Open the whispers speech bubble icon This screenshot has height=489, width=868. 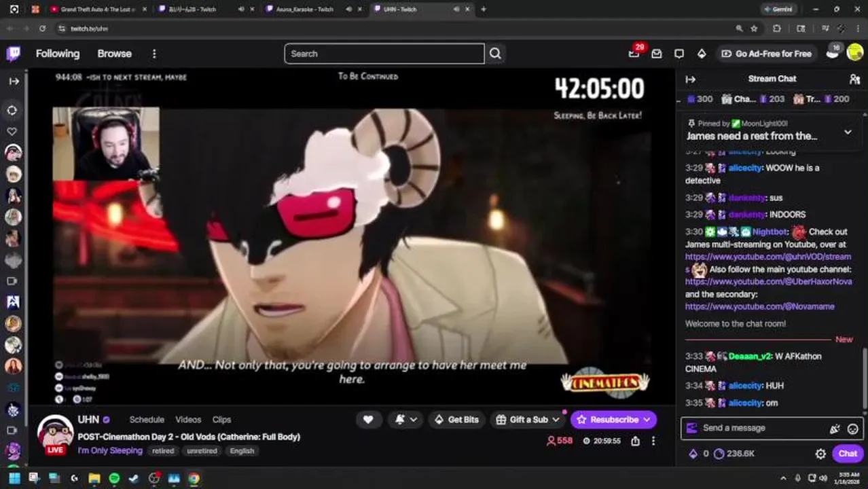tap(679, 54)
